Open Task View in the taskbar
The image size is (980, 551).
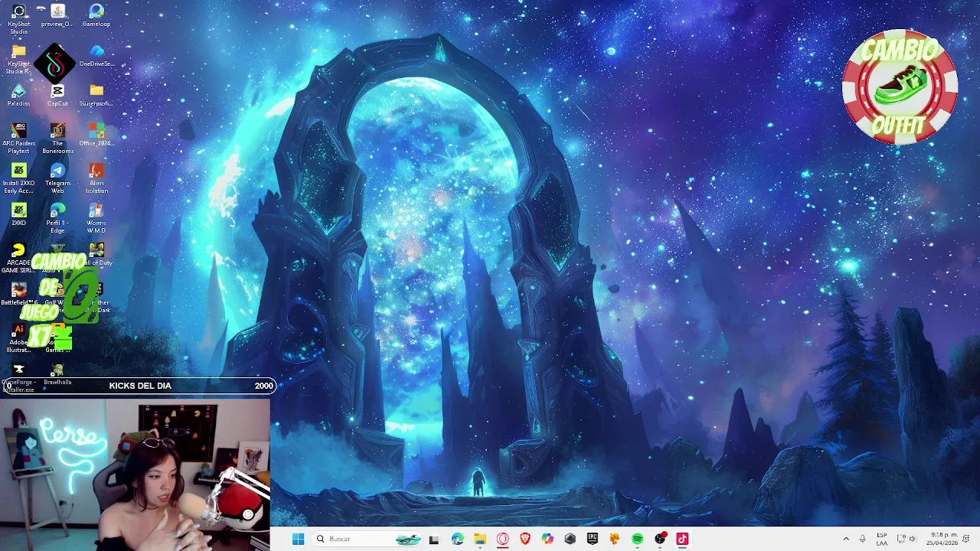[434, 539]
